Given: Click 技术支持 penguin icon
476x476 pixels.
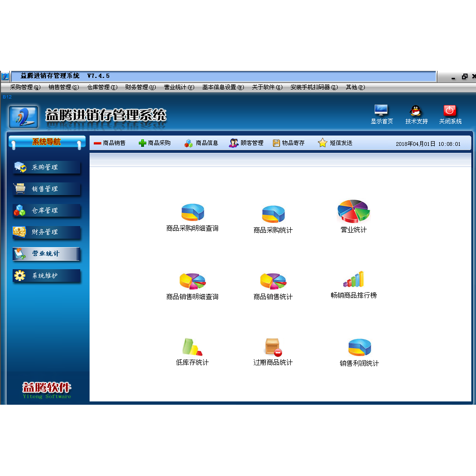Looking at the screenshot, I should (416, 111).
